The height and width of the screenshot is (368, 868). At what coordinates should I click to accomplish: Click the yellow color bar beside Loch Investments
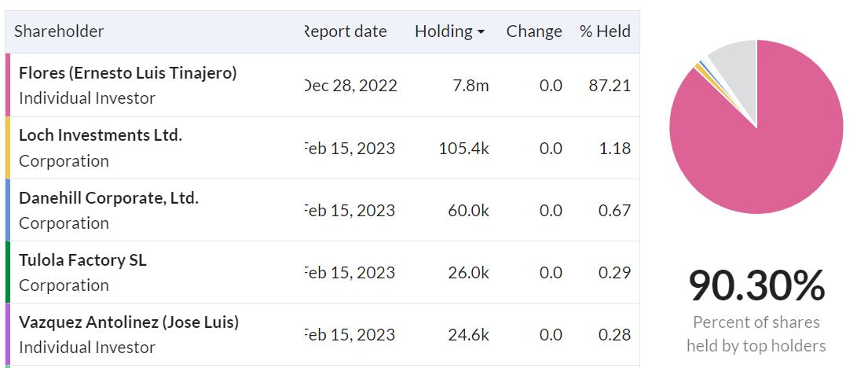(8, 147)
